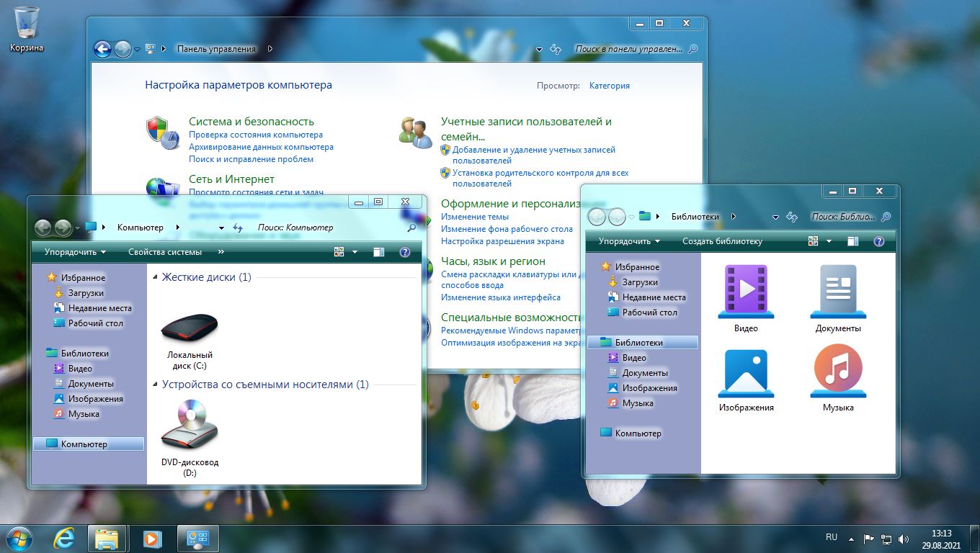Click Свойства системы in Компьютер toolbar
The image size is (980, 553).
pyautogui.click(x=165, y=252)
